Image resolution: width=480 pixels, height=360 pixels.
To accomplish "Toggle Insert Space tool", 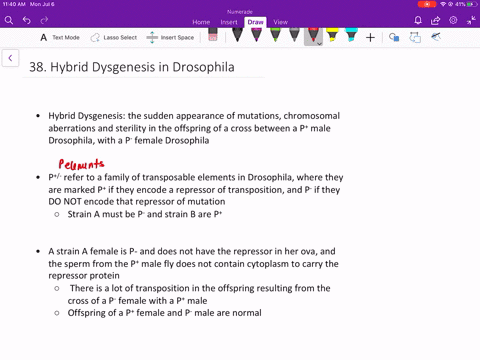I will [x=170, y=37].
